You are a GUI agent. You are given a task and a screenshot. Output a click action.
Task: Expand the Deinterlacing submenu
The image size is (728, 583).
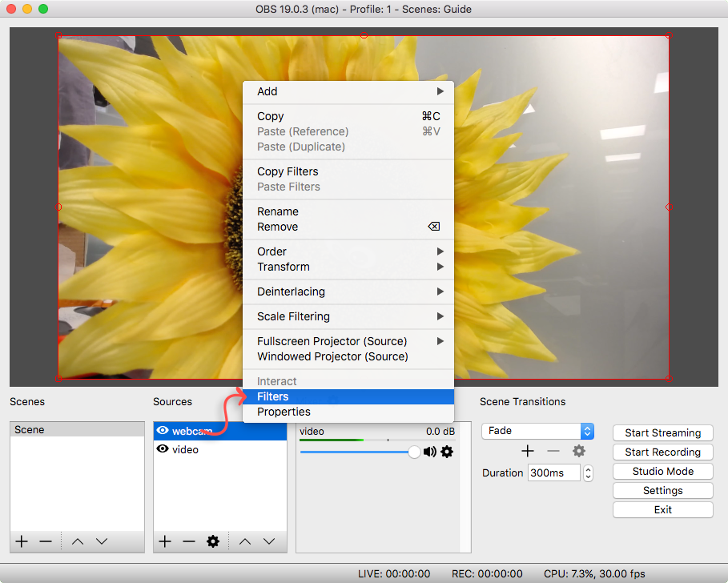click(x=348, y=291)
